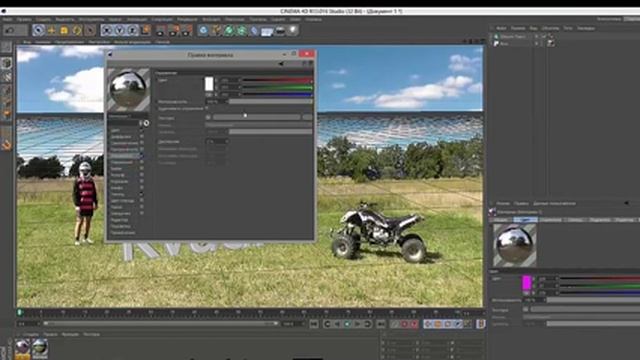Image resolution: width=640 pixels, height=360 pixels.
Task: Open the Texture menu in material manager
Action: pos(91,334)
